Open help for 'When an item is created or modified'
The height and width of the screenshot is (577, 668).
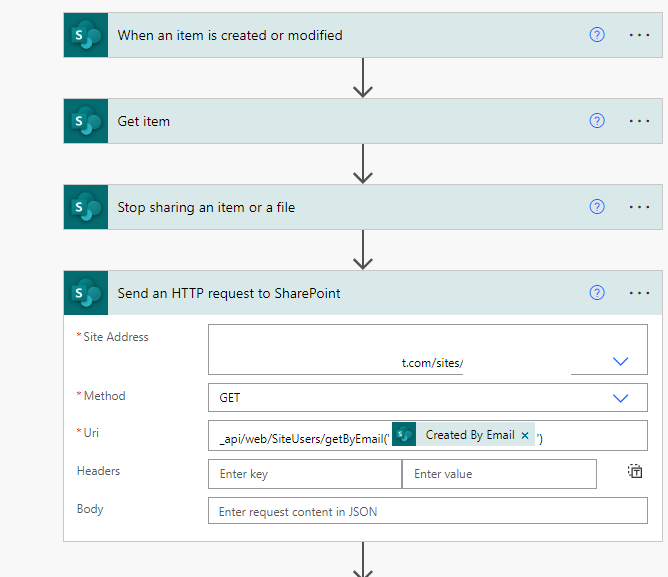tap(597, 35)
